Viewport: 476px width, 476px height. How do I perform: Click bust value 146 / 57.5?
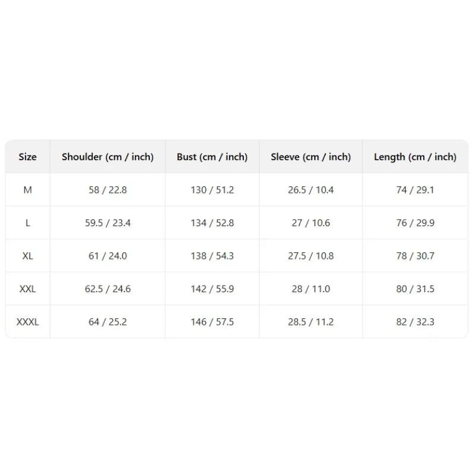click(212, 322)
